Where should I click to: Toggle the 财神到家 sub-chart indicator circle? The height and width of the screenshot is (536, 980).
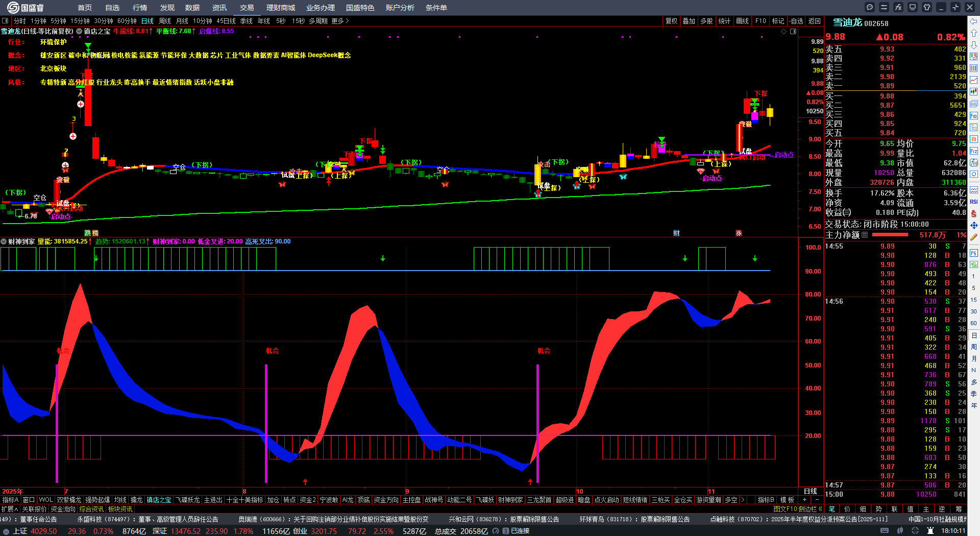[4, 241]
